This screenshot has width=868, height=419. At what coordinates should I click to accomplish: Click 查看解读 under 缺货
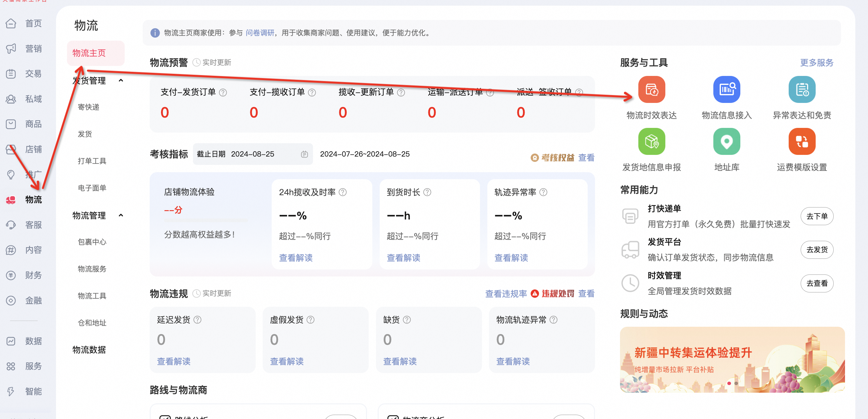tap(400, 361)
